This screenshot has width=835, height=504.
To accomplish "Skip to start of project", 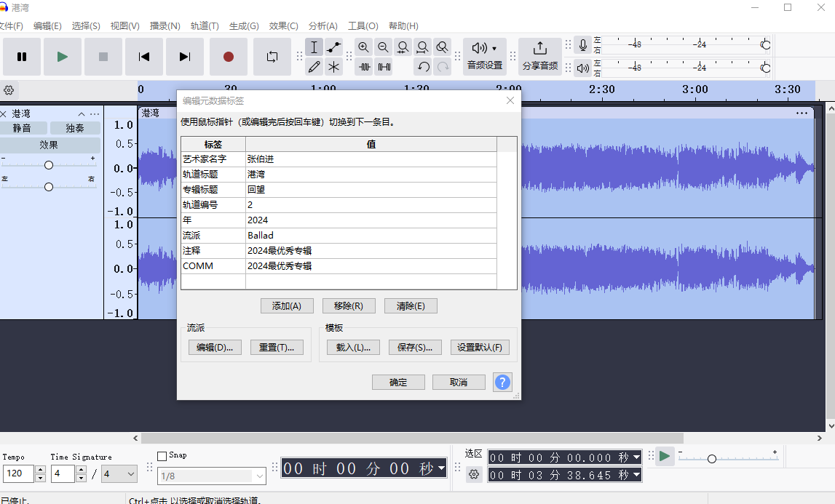I will (x=144, y=57).
